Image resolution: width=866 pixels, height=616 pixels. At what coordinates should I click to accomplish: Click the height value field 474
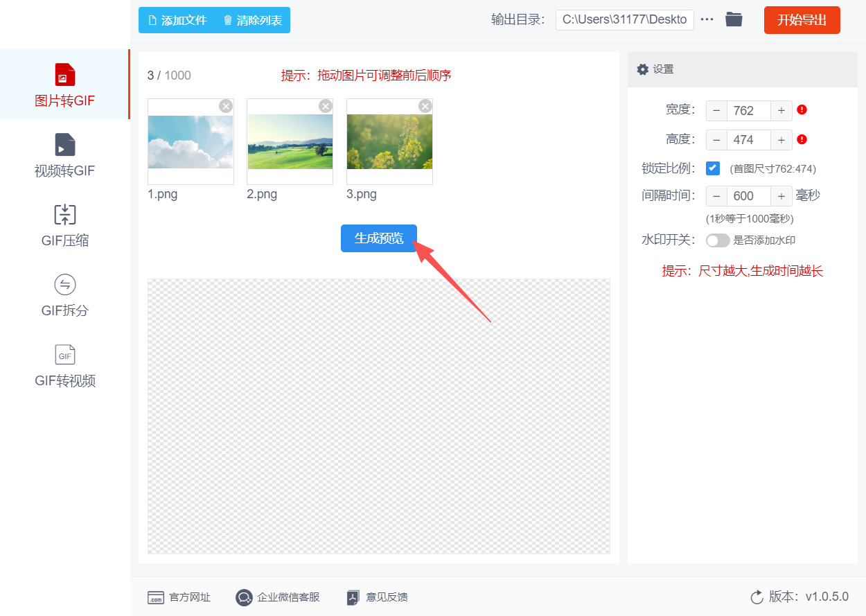(x=749, y=140)
